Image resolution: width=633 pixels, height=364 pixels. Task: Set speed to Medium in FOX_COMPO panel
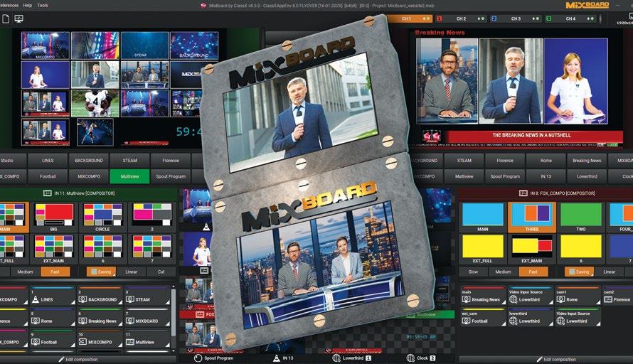coord(503,272)
